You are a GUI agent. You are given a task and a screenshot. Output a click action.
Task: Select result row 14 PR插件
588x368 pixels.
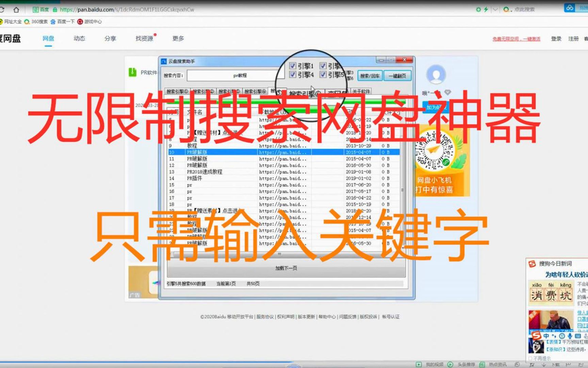coord(284,178)
